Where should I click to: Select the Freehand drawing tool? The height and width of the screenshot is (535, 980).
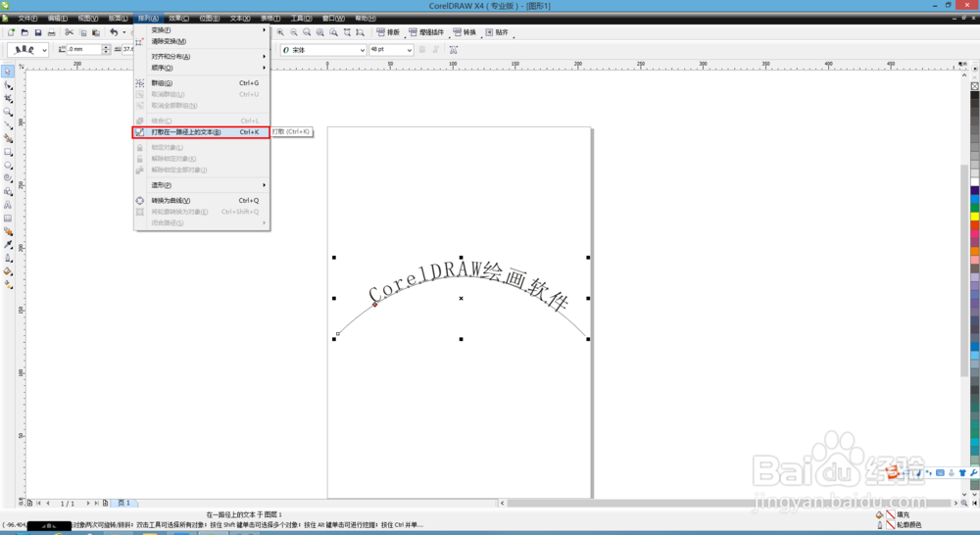click(8, 125)
